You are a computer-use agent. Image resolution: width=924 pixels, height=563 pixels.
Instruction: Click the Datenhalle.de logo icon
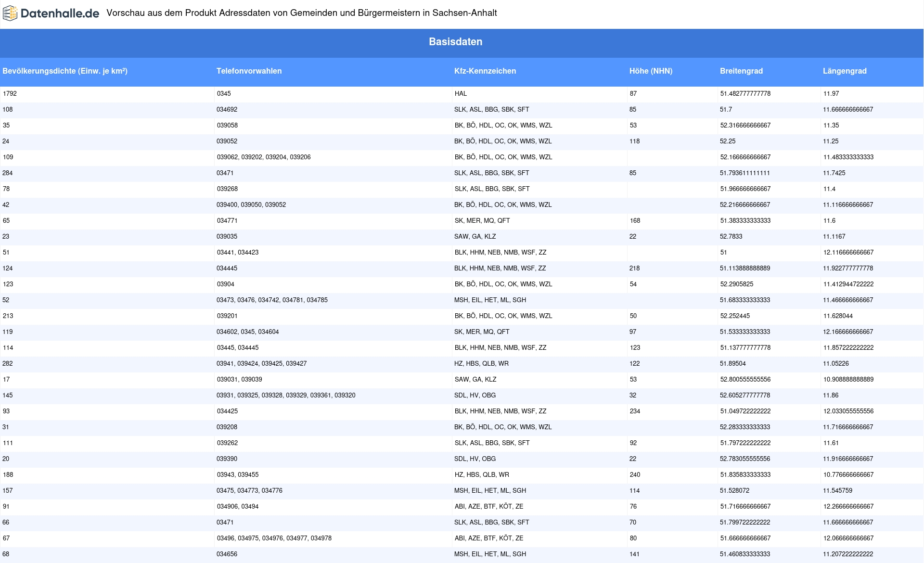tap(10, 13)
